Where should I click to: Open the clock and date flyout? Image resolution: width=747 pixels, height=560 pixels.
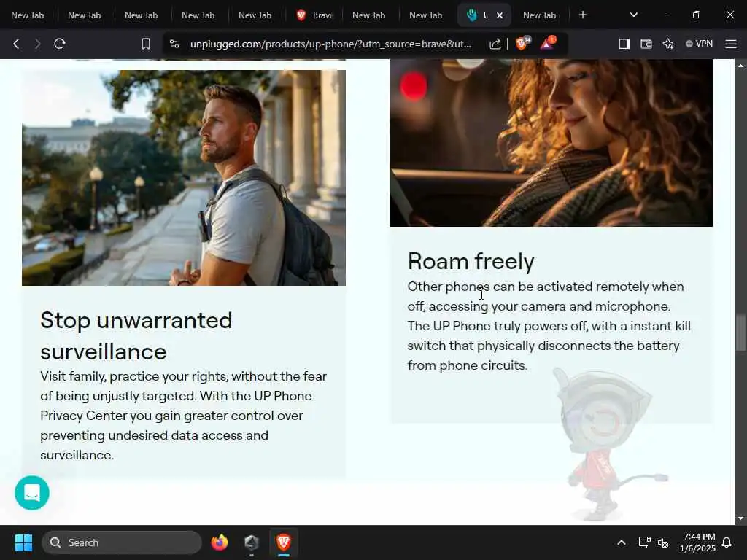pos(697,542)
